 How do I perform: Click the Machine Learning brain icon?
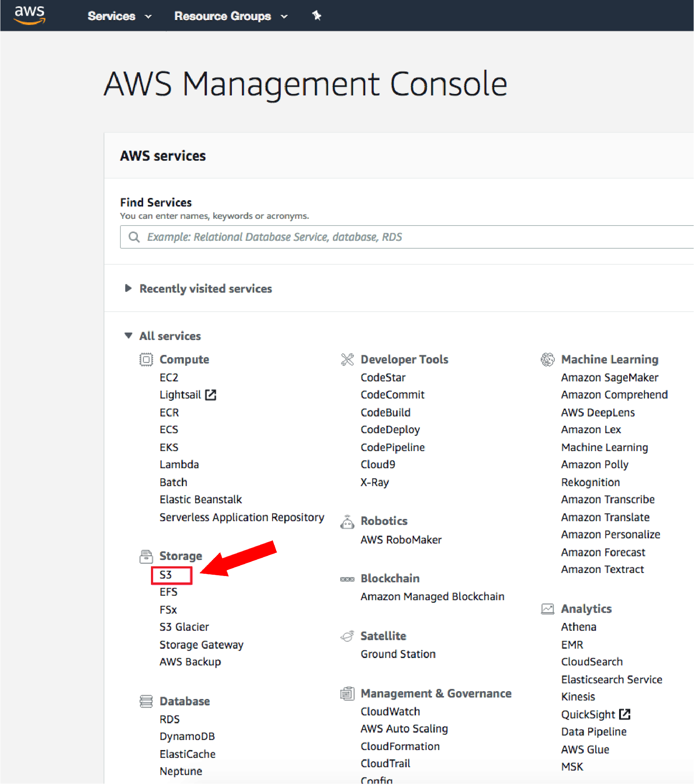click(548, 359)
